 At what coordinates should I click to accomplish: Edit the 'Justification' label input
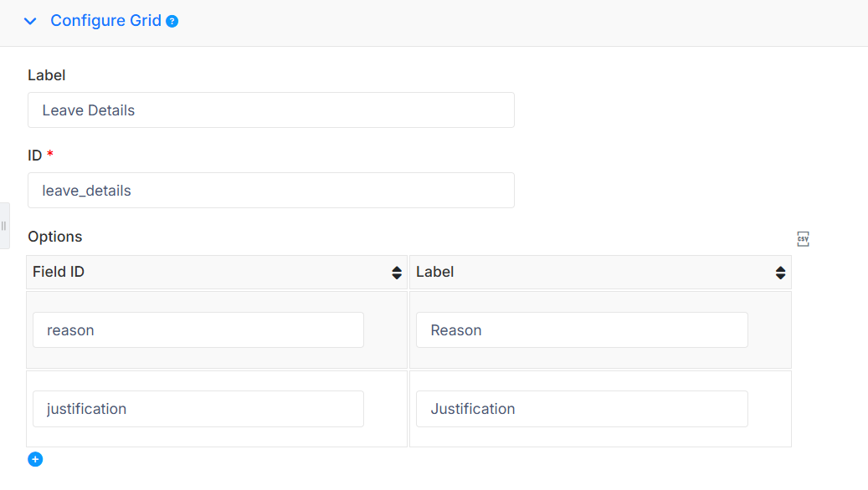582,409
